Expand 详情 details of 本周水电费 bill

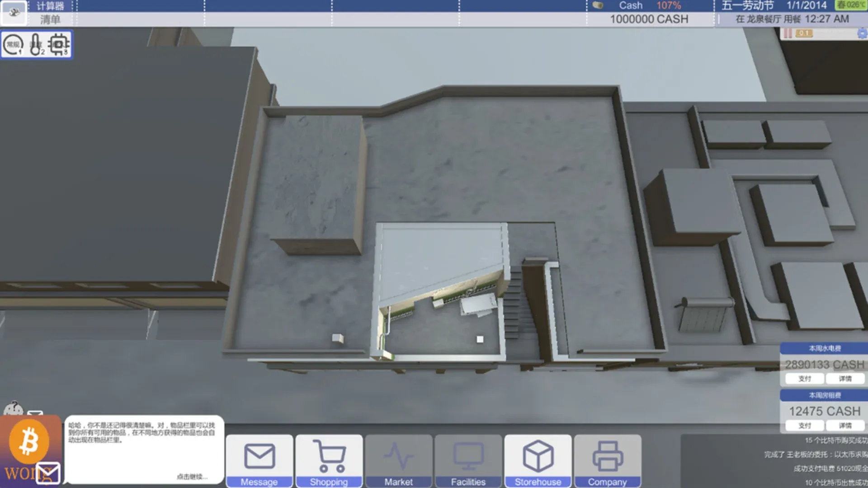[845, 378]
